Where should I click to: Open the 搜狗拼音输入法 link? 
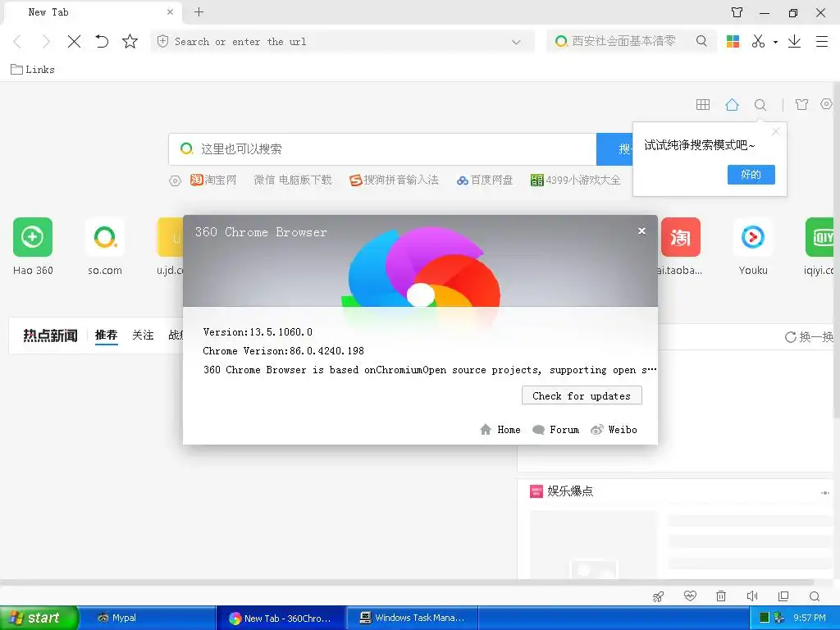point(394,180)
